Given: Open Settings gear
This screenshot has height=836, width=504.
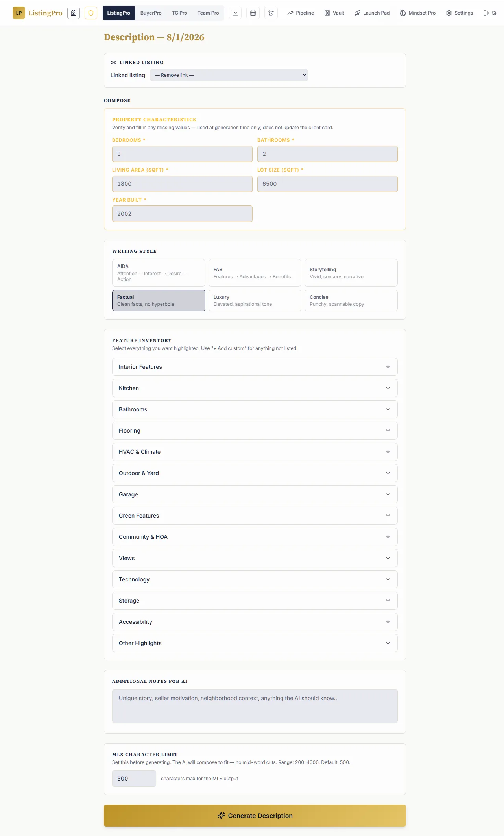Looking at the screenshot, I should [460, 13].
